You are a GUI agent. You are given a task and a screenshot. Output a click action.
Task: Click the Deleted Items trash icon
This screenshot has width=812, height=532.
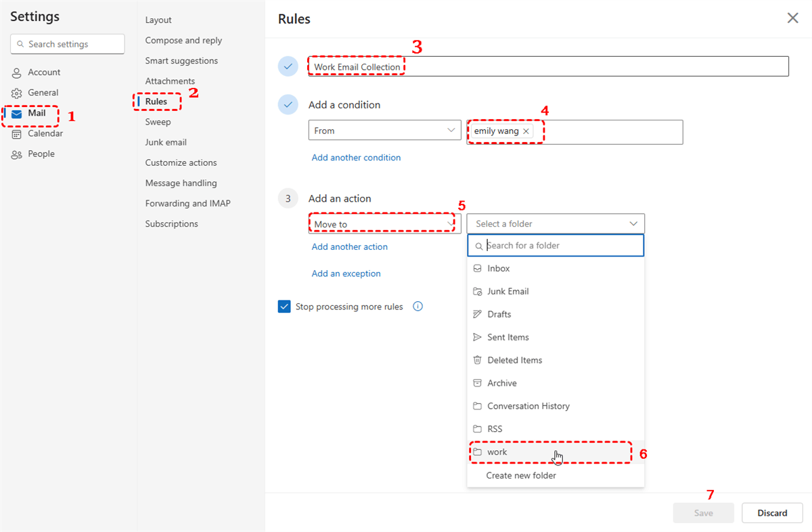pyautogui.click(x=477, y=360)
